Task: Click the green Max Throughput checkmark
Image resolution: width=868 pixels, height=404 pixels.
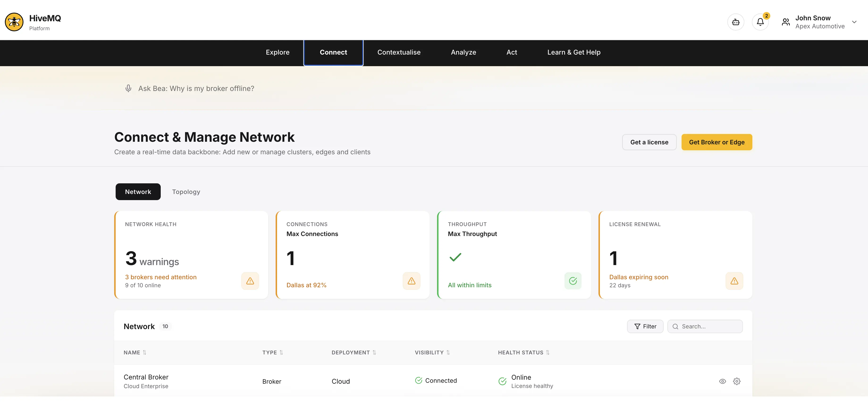Action: pos(455,257)
